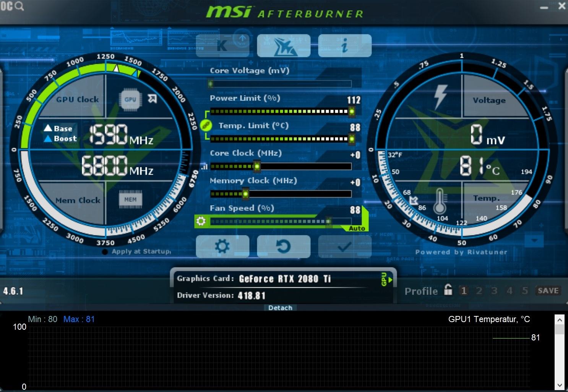Click the thermometer temperature icon

(440, 201)
